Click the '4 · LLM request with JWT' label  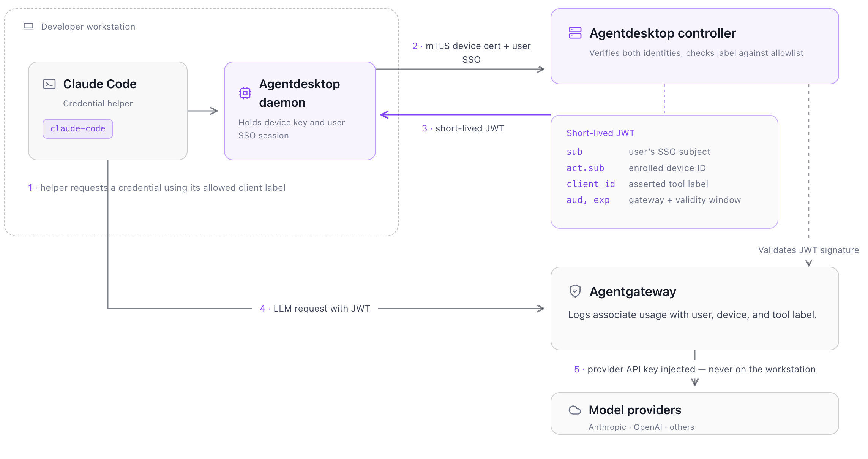pyautogui.click(x=315, y=309)
